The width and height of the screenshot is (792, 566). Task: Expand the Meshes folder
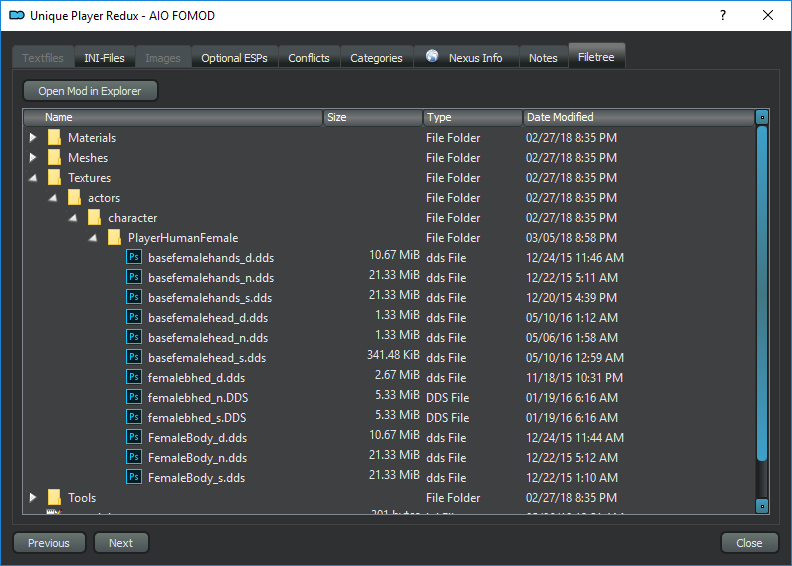[33, 158]
